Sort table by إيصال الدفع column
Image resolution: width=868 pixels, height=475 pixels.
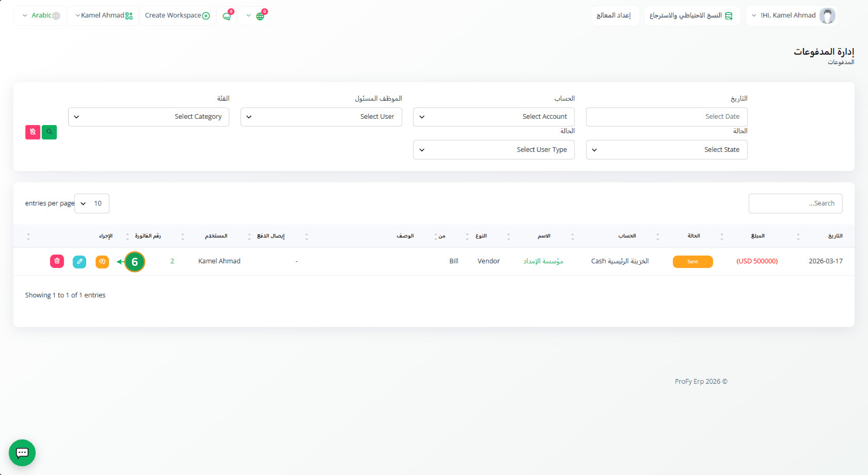[271, 236]
